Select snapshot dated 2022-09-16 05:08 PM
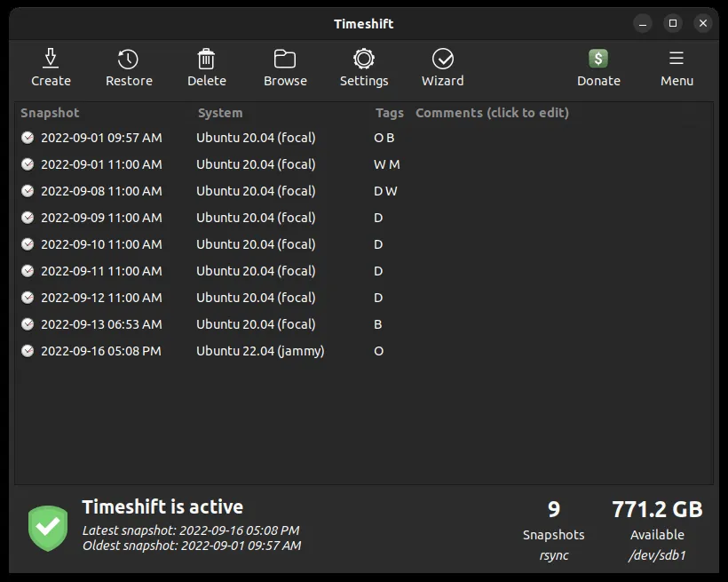The image size is (728, 582). click(101, 351)
